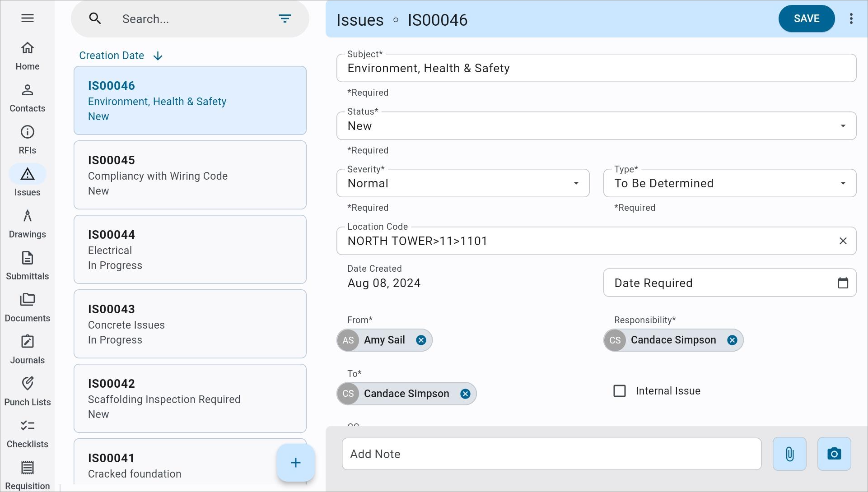Screen dimensions: 868x492
Task: Remove Candace Simpson from Responsibility field
Action: pyautogui.click(x=732, y=339)
